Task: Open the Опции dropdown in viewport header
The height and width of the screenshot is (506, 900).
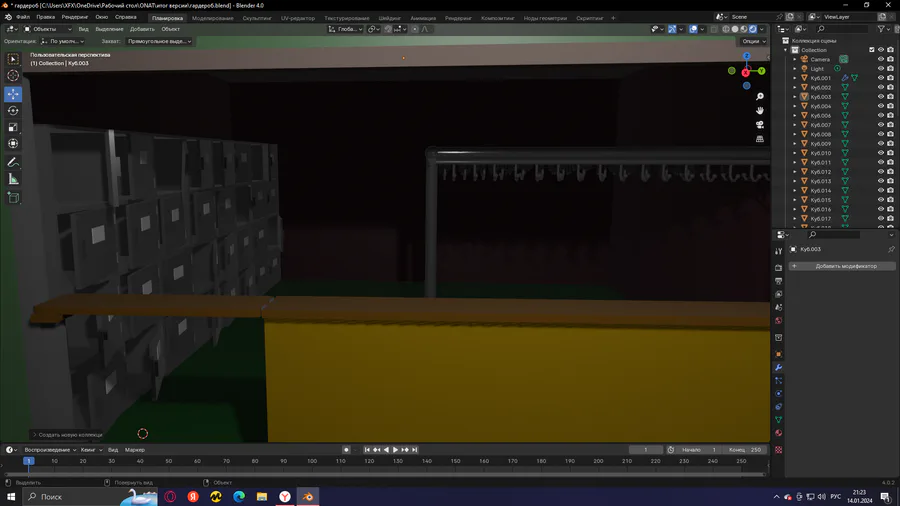Action: (754, 41)
